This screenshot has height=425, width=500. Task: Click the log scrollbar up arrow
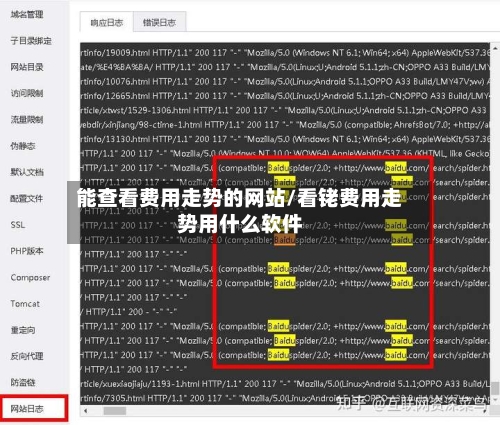[495, 49]
